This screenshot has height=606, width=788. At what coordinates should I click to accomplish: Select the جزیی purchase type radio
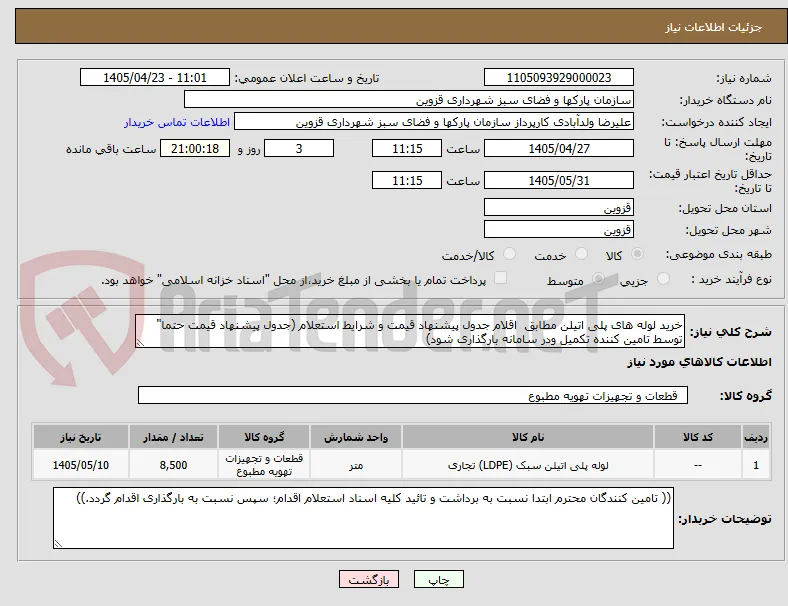663,279
